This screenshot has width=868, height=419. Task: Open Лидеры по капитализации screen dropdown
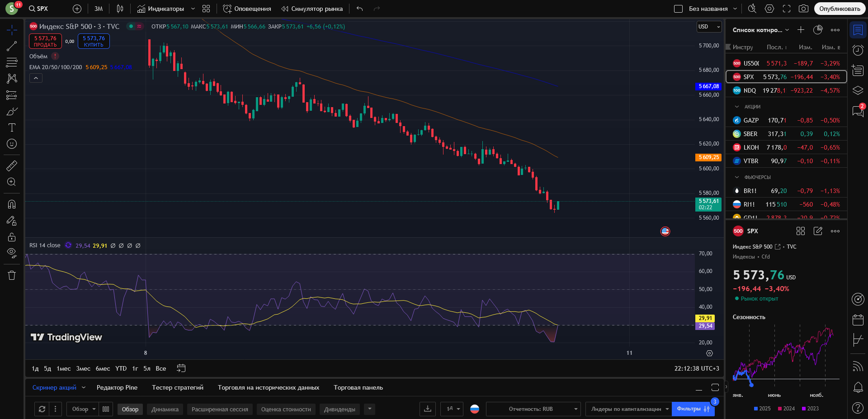(x=629, y=409)
